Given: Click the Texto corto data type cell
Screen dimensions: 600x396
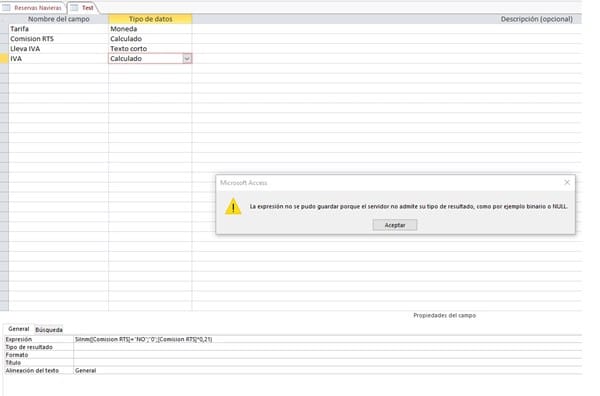Looking at the screenshot, I should 150,49.
